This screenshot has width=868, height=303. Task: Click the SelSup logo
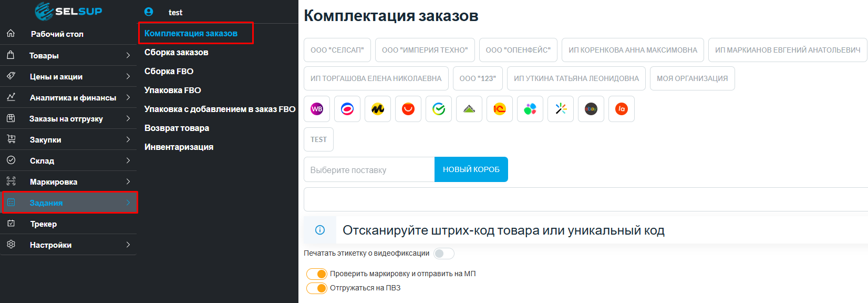pyautogui.click(x=68, y=11)
